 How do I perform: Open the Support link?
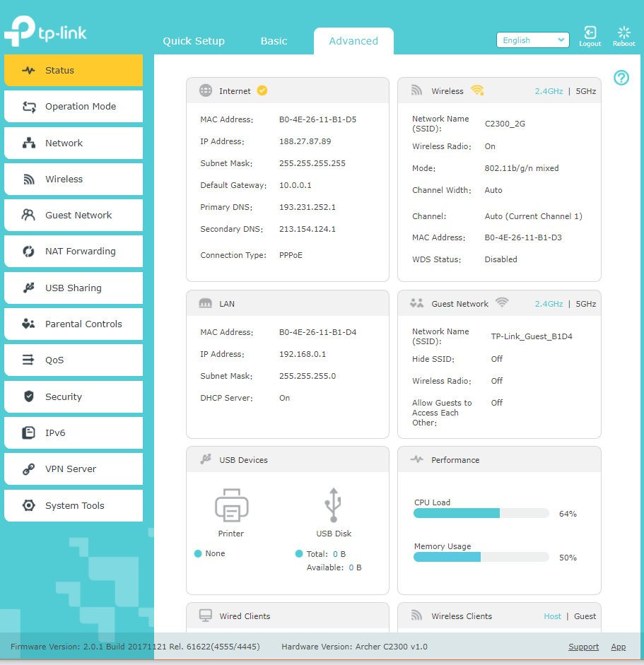click(583, 647)
